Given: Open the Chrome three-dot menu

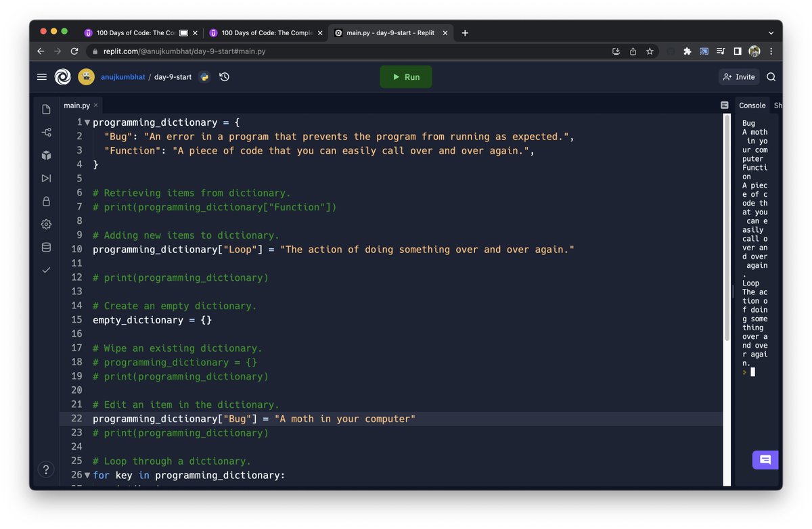Looking at the screenshot, I should (771, 51).
